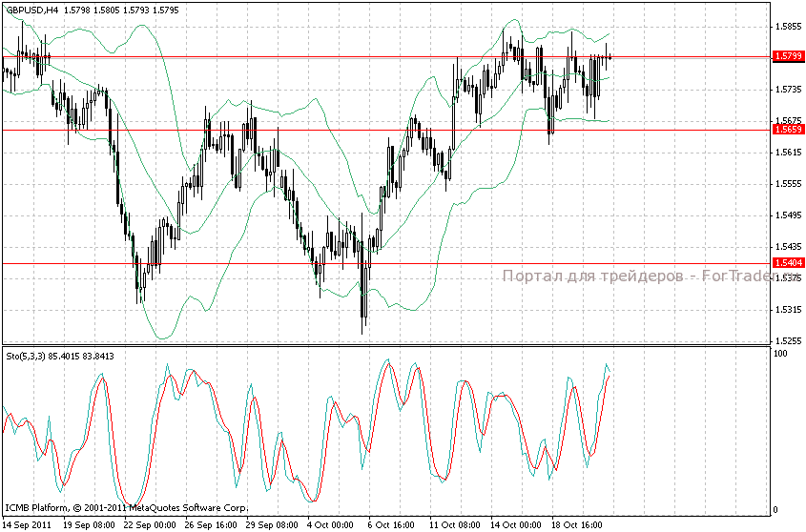Click the 18 Oct 16:00 time axis label
Viewport: 806px width, 532px height.
(x=575, y=524)
